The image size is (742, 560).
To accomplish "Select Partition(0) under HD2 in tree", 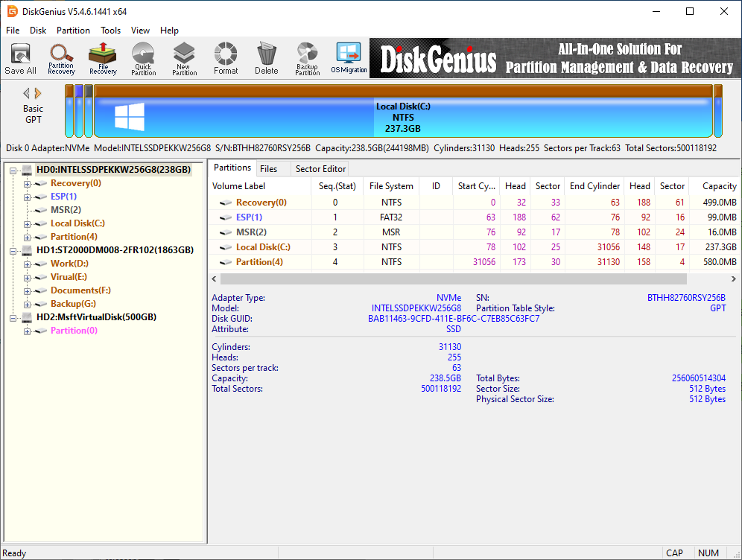I will click(74, 331).
